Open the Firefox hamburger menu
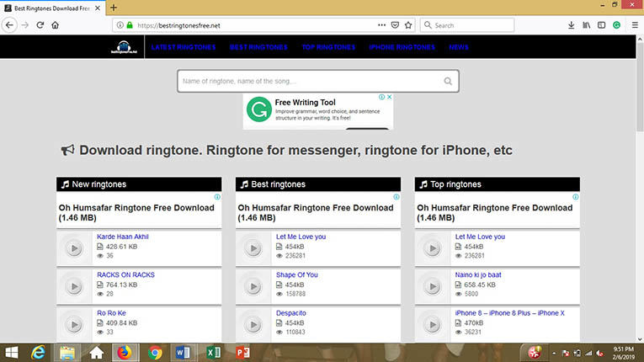 [x=632, y=25]
